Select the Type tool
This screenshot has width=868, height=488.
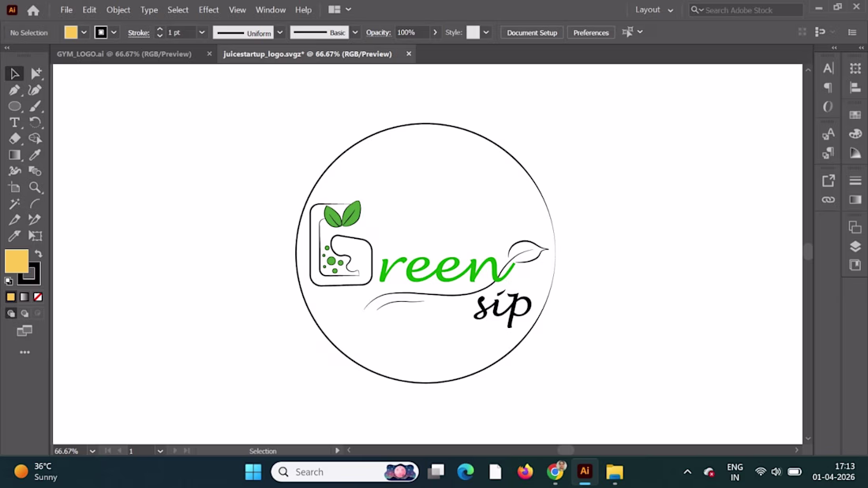pyautogui.click(x=14, y=122)
